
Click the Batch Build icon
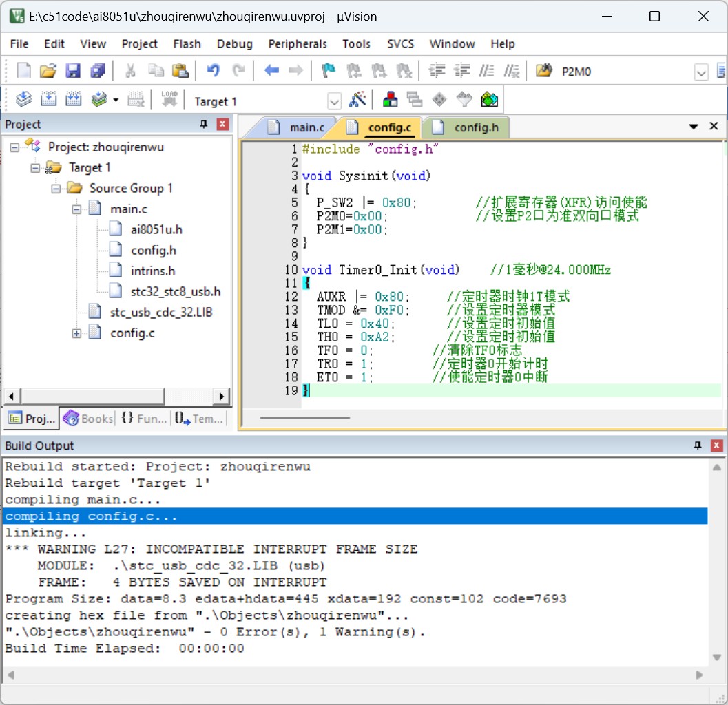point(99,99)
